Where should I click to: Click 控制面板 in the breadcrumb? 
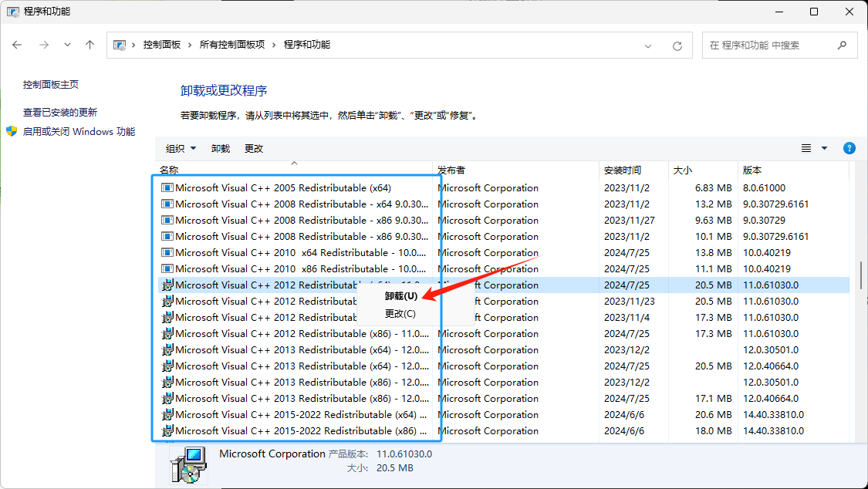[x=162, y=45]
